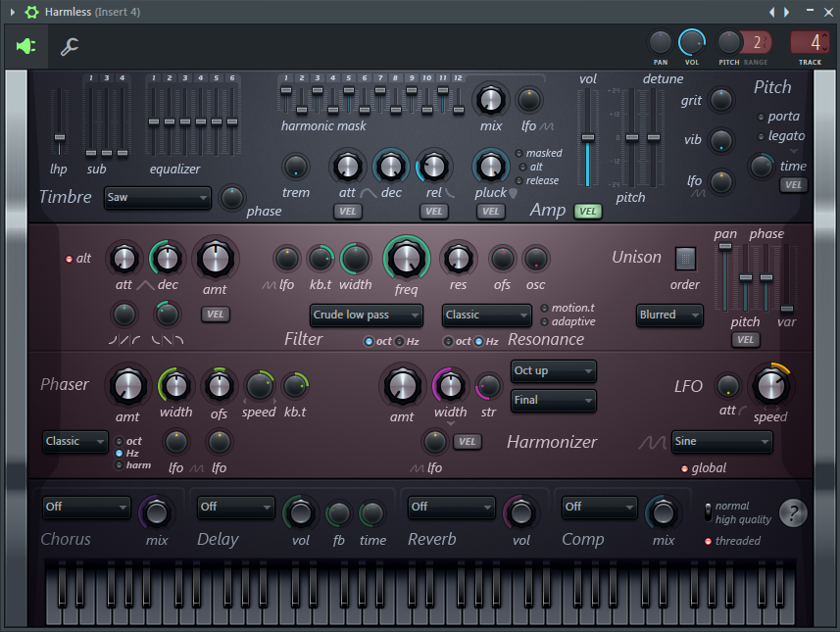Click the wrench icon in the plugin header
Viewport: 840px width, 632px height.
point(70,46)
